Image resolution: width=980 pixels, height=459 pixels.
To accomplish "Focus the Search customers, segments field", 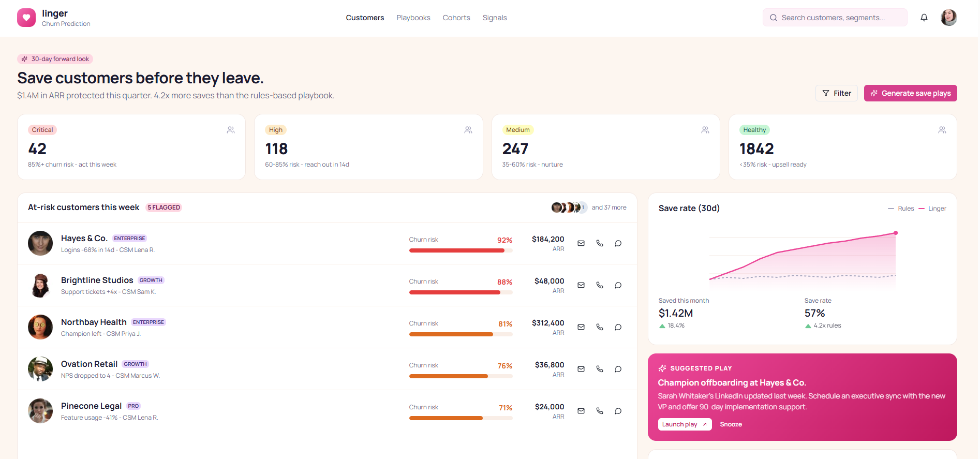I will pos(835,18).
